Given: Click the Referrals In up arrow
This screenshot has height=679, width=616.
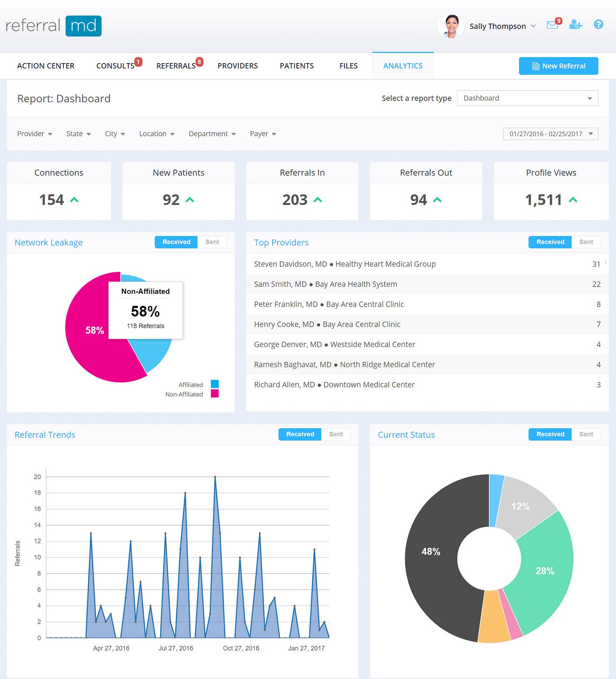Looking at the screenshot, I should 318,200.
